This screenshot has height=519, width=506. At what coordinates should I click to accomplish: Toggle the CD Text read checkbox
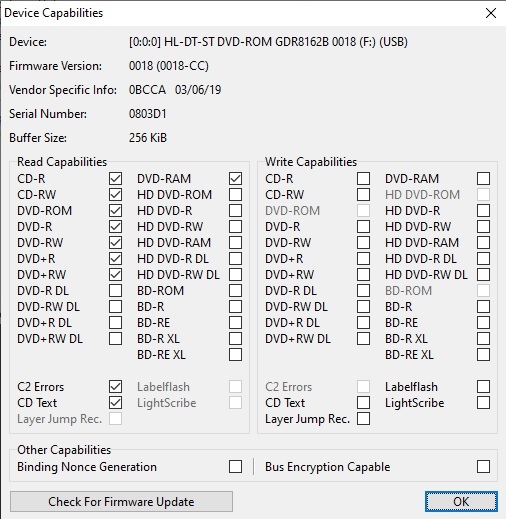point(115,403)
